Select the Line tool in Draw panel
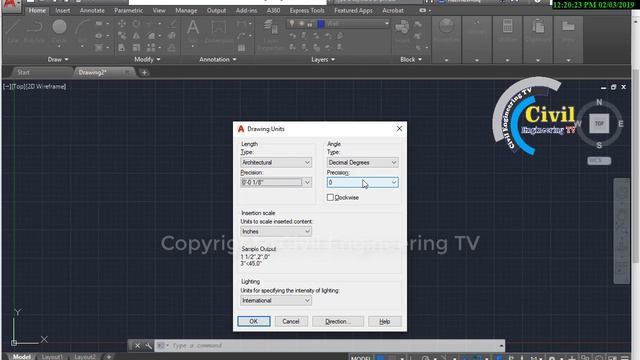Viewport: 640px width, 360px height. click(13, 31)
